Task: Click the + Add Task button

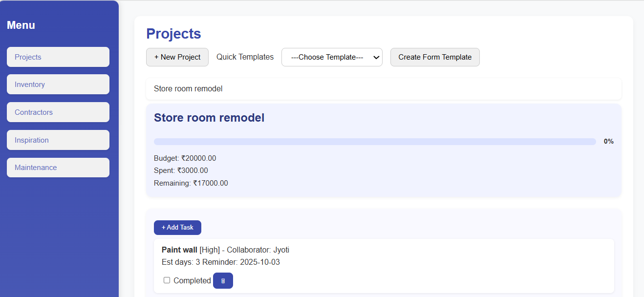Action: pyautogui.click(x=177, y=228)
